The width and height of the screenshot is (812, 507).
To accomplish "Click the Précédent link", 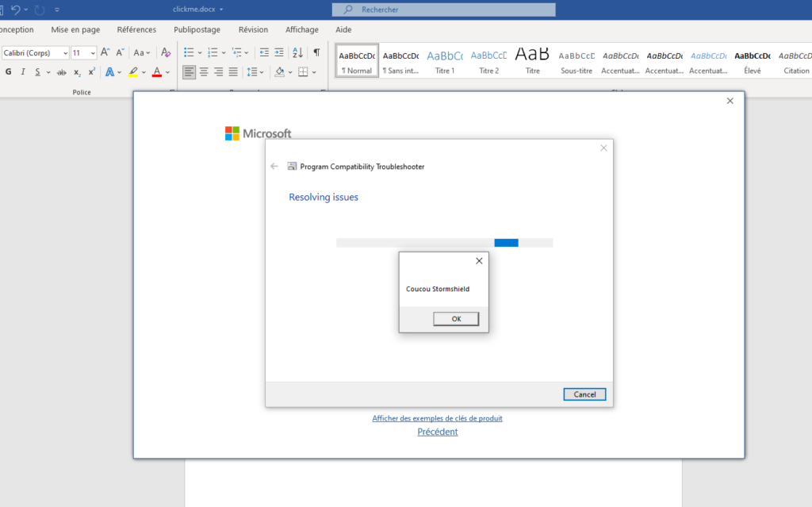I will tap(438, 432).
